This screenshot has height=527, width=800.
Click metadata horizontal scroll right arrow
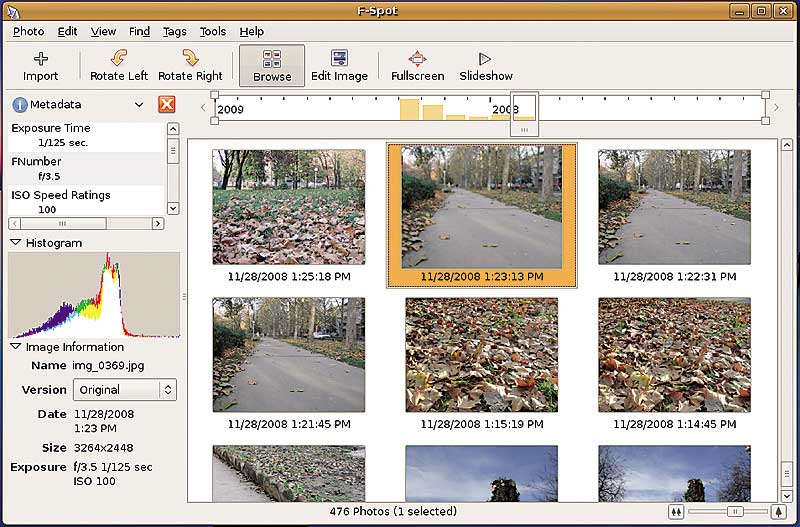click(158, 223)
